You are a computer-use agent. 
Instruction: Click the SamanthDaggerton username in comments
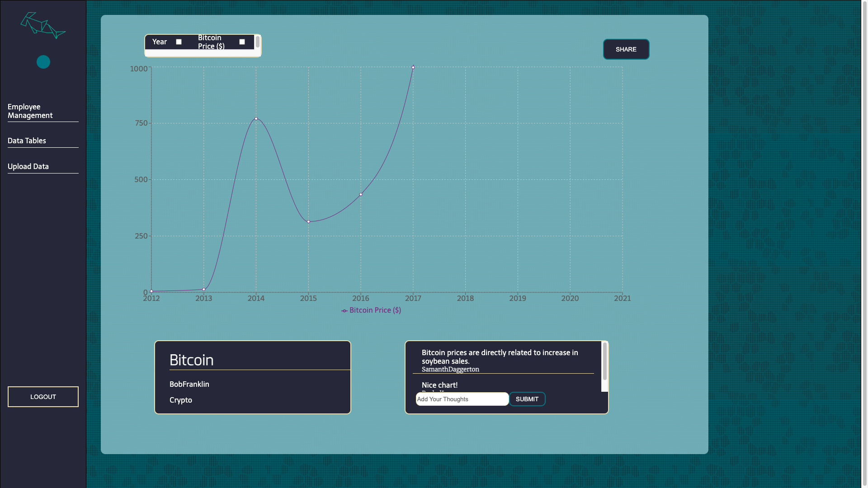(450, 369)
